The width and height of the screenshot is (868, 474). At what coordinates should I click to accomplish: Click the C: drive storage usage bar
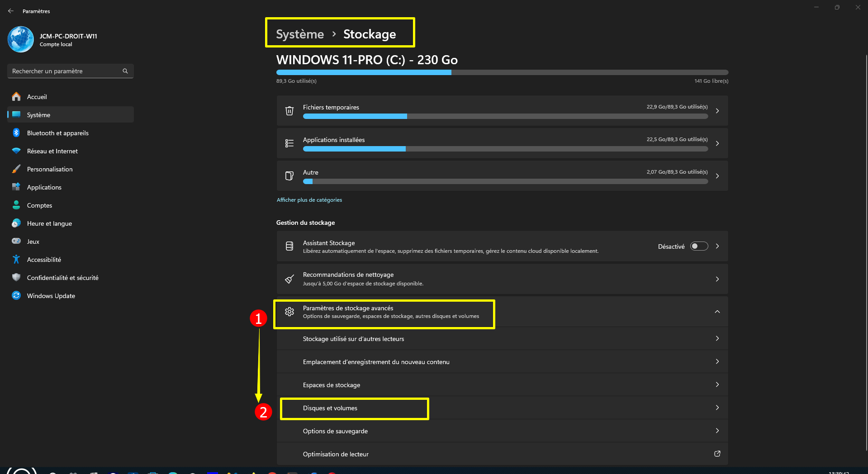click(502, 72)
